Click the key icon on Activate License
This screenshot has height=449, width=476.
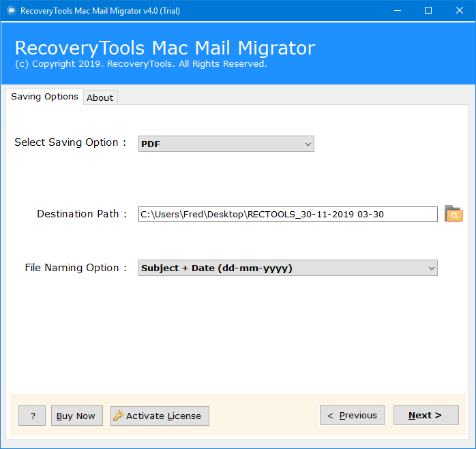click(118, 416)
